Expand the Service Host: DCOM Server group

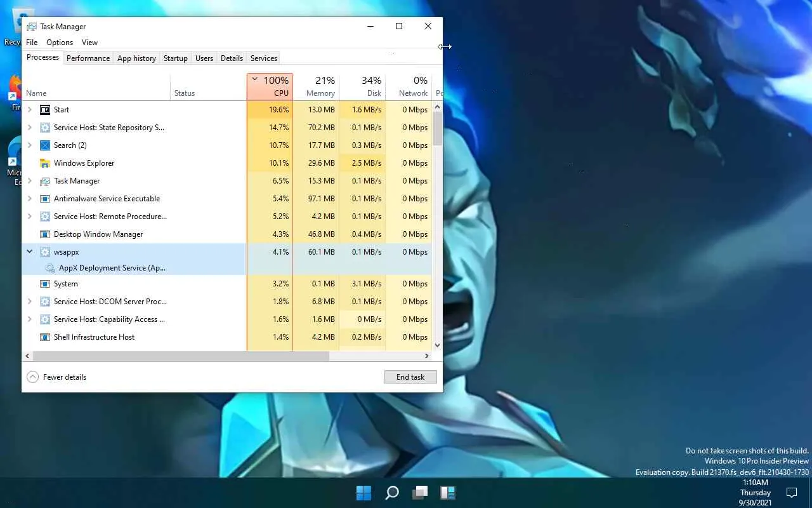pyautogui.click(x=29, y=302)
